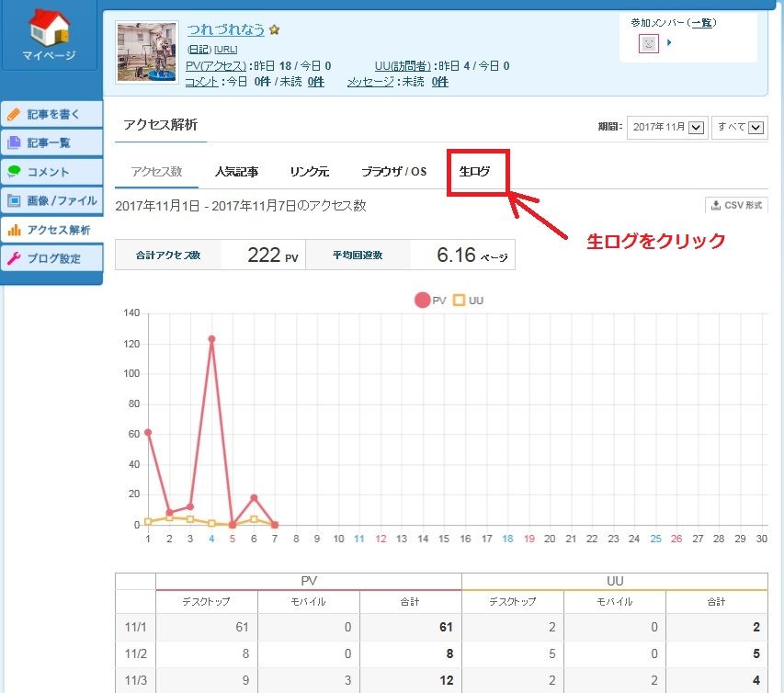Click the unread comments 0件 link
The width and height of the screenshot is (784, 693).
click(315, 82)
